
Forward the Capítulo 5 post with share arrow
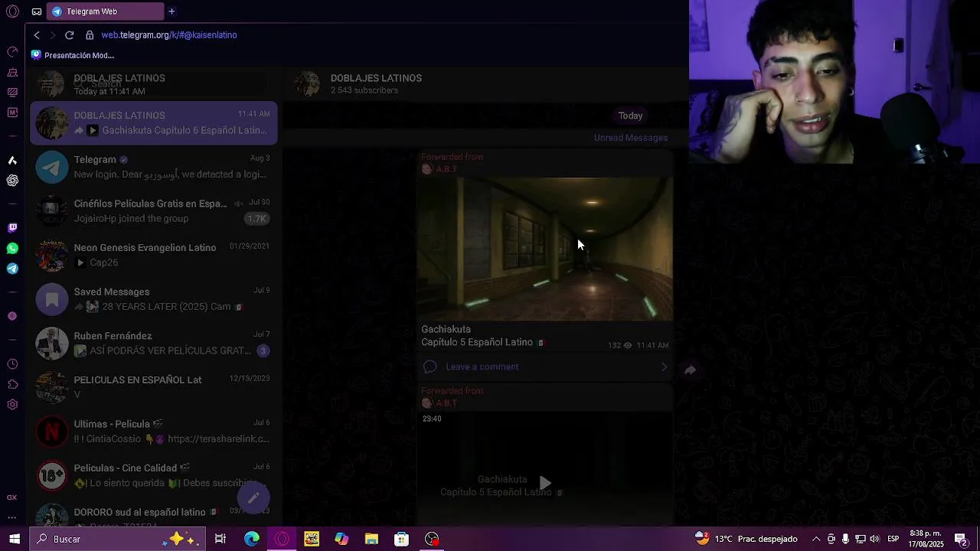tap(690, 370)
